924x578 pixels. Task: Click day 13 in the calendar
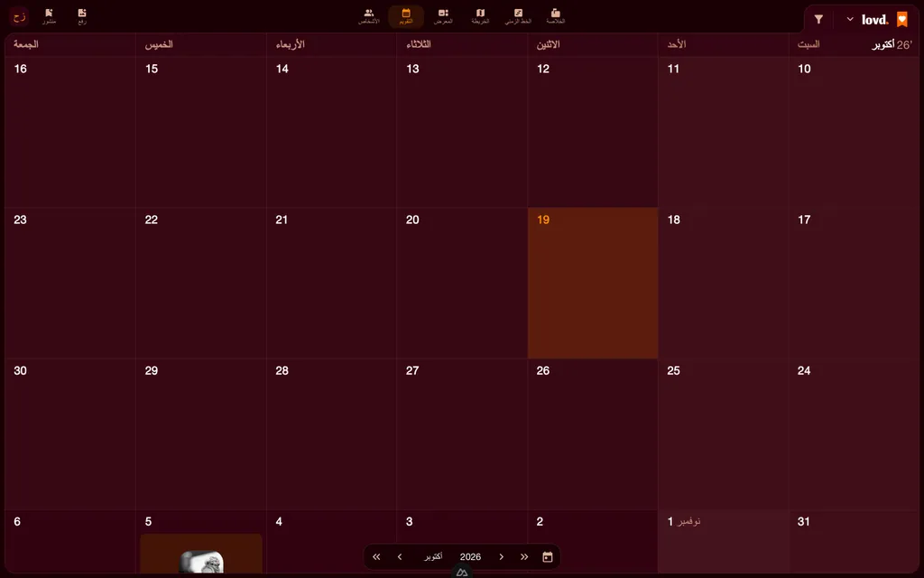click(x=462, y=132)
